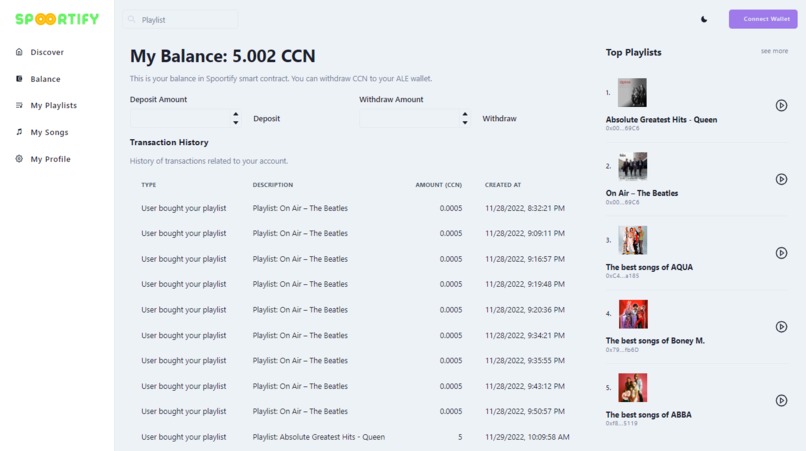Click the Deposit button
Screen dimensions: 806x451
(x=266, y=118)
